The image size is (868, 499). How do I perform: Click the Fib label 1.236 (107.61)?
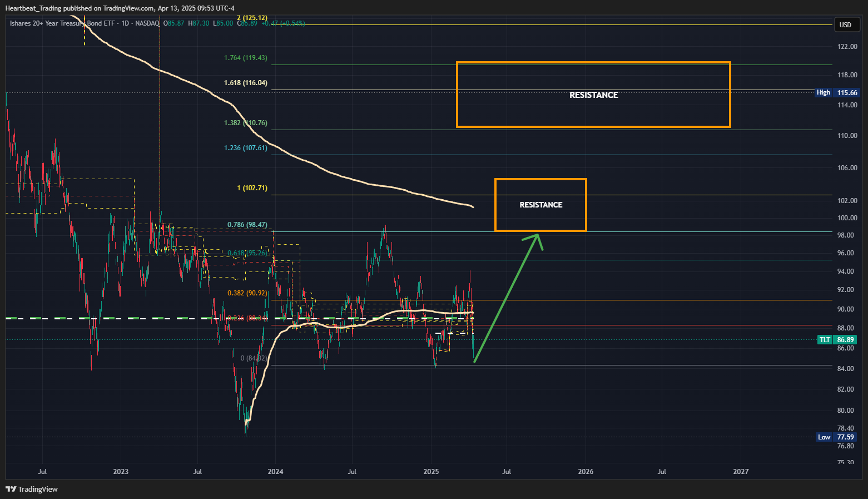click(245, 148)
